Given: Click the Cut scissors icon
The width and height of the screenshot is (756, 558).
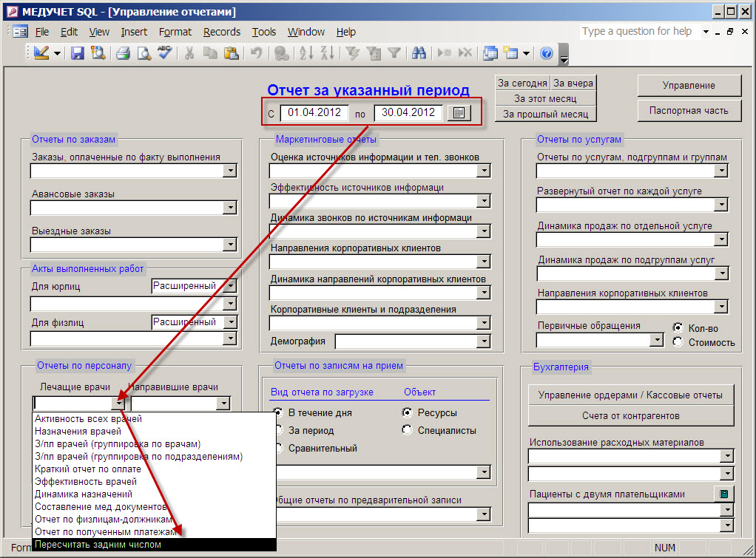Looking at the screenshot, I should pos(189,53).
